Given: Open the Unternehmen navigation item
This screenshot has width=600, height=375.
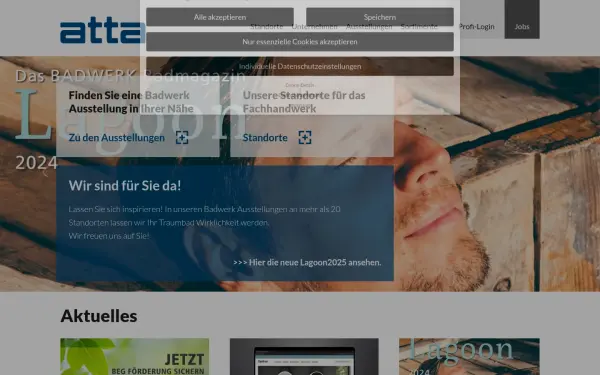Looking at the screenshot, I should pyautogui.click(x=315, y=26).
